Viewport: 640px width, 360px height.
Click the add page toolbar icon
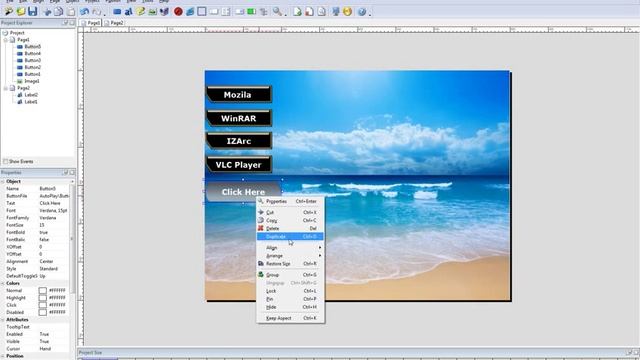coord(297,12)
